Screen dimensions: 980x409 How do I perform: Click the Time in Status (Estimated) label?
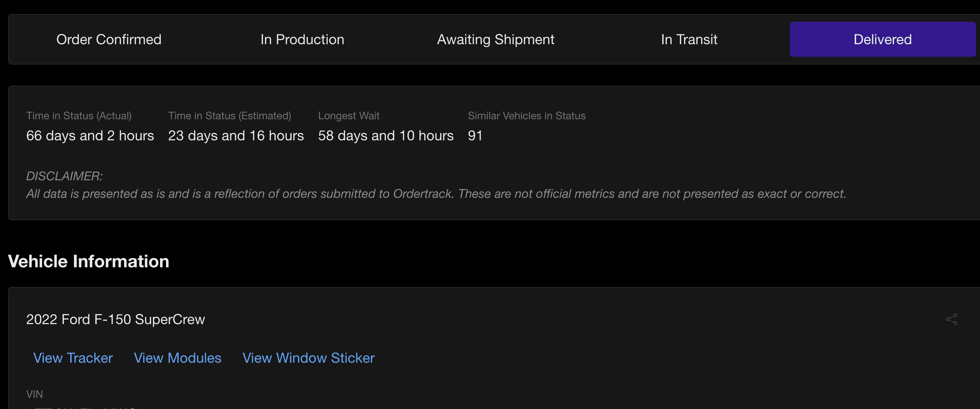point(230,115)
